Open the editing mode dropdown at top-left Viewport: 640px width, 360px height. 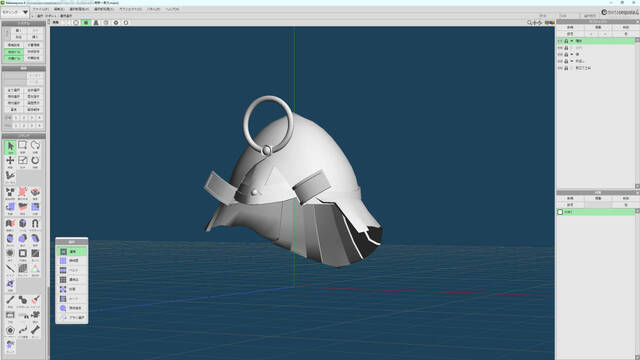pos(15,12)
